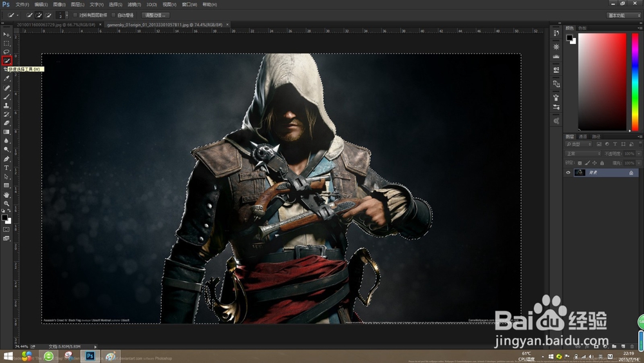Open the 选择(S) menu
This screenshot has height=363, width=644.
(x=115, y=5)
